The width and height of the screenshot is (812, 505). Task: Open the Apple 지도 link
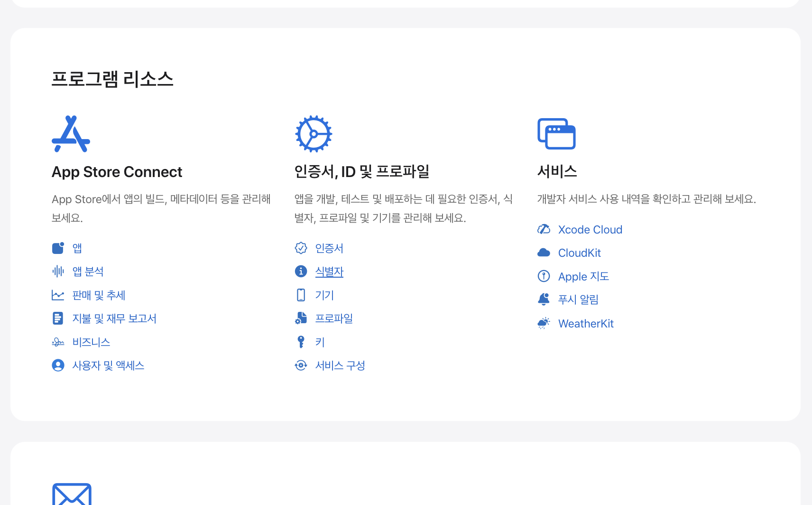tap(583, 276)
